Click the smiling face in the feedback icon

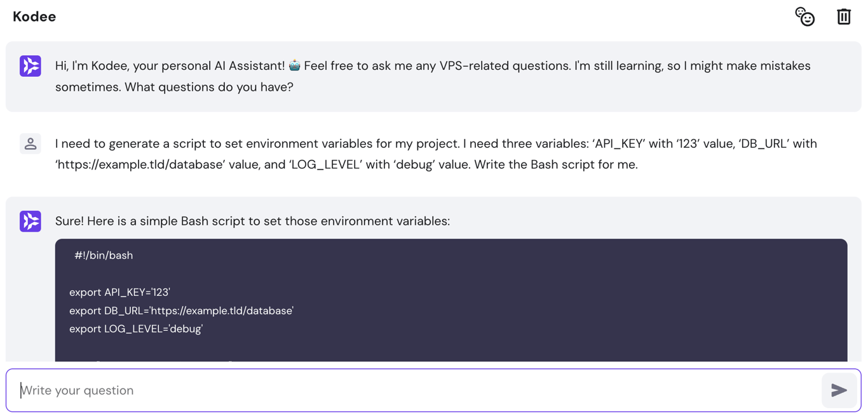click(808, 20)
